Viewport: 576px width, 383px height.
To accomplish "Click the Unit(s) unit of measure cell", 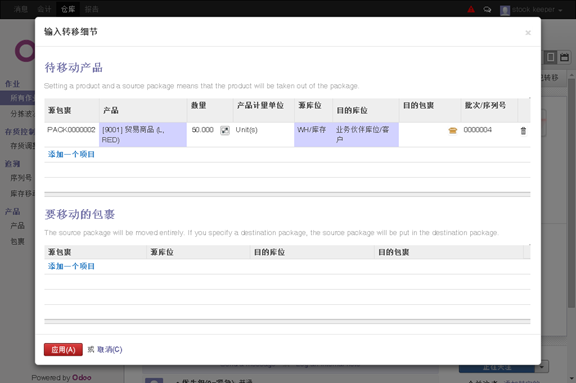I will pyautogui.click(x=263, y=134).
